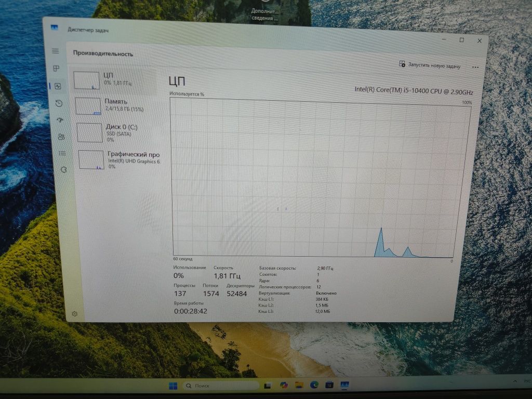
Task: Go to the Processes page icon
Action: 56,68
